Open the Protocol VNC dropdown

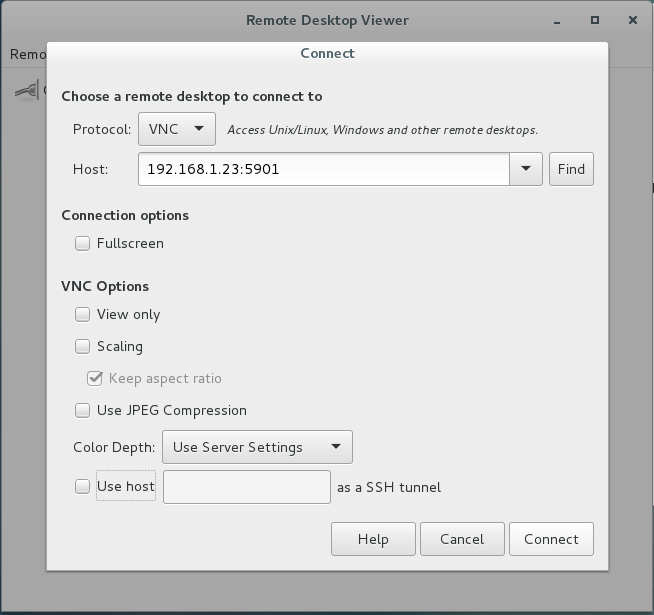coord(177,129)
